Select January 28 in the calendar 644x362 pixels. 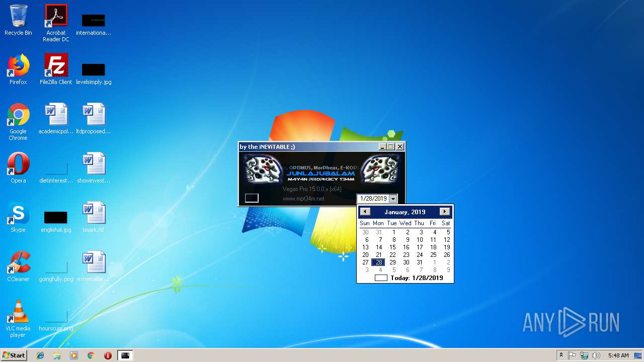(379, 262)
